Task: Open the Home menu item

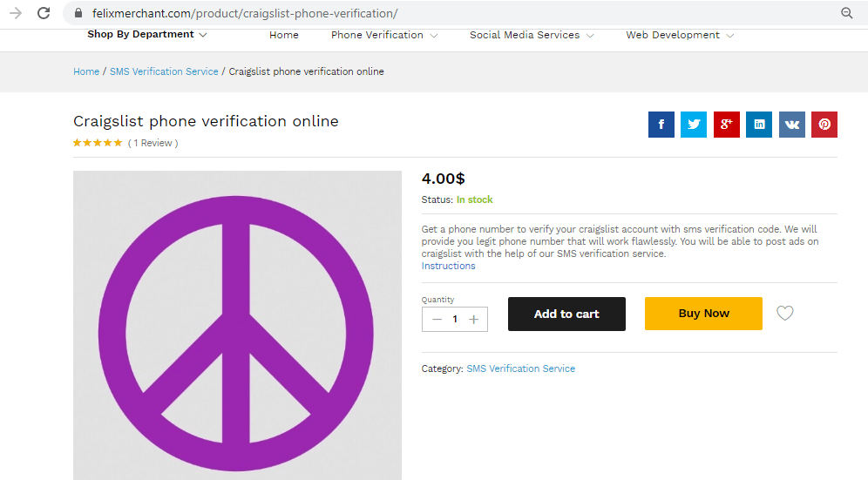Action: [284, 35]
